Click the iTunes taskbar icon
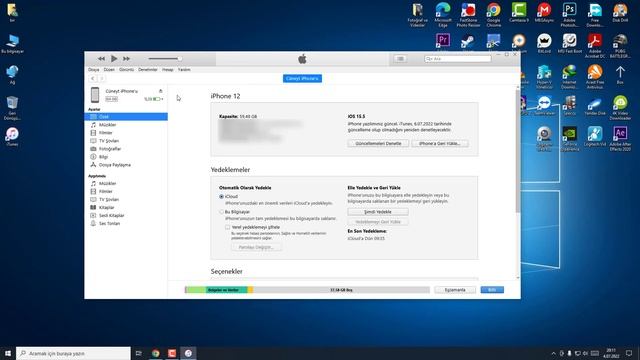 tap(188, 353)
